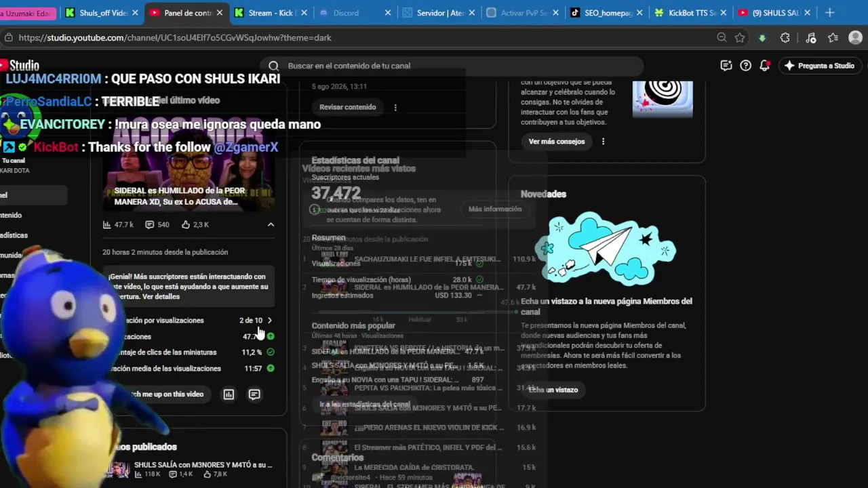
Task: Open video analytics bar chart icon button
Action: pos(229,394)
